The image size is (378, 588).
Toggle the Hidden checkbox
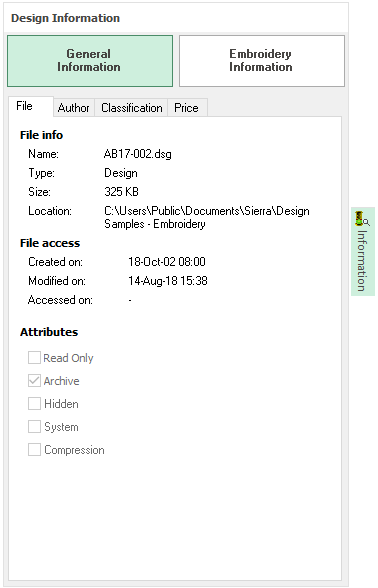[34, 404]
